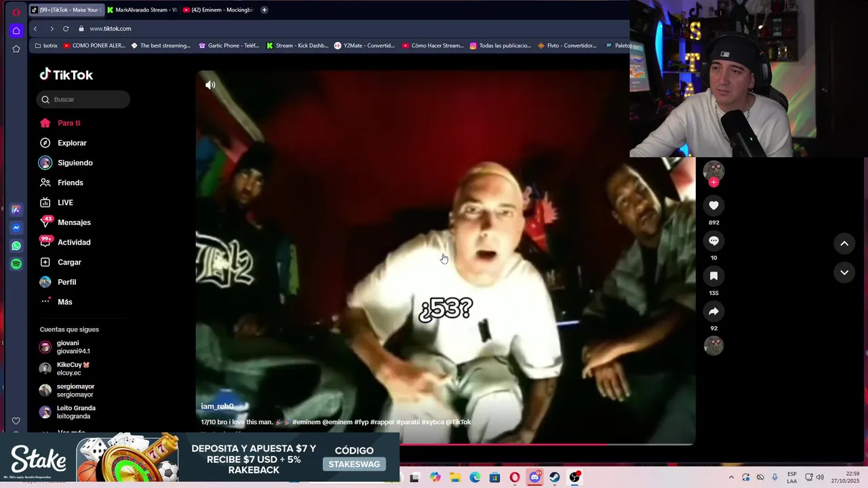This screenshot has height=488, width=868.
Task: Click the TikTok logo
Action: [x=66, y=75]
